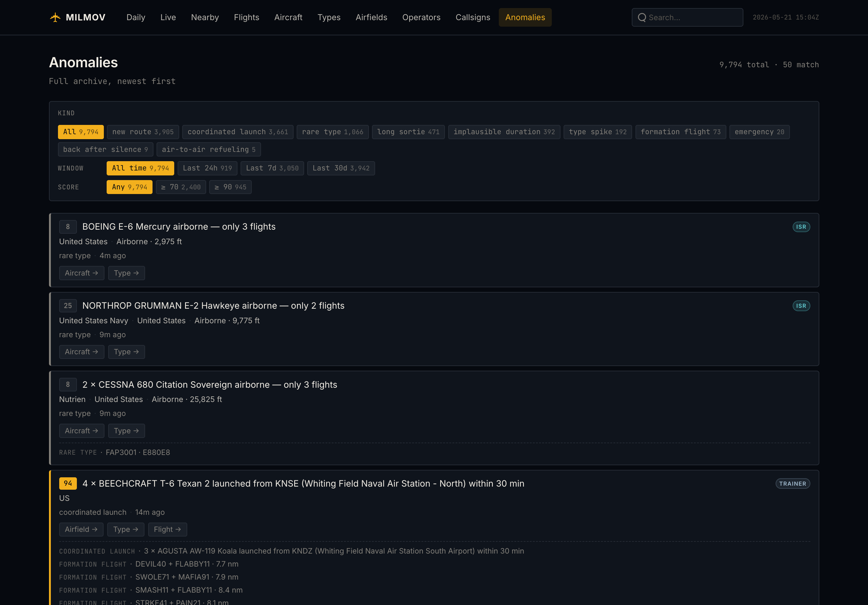Filter by formation flight kind
Viewport: 868px width, 605px height.
tap(680, 132)
